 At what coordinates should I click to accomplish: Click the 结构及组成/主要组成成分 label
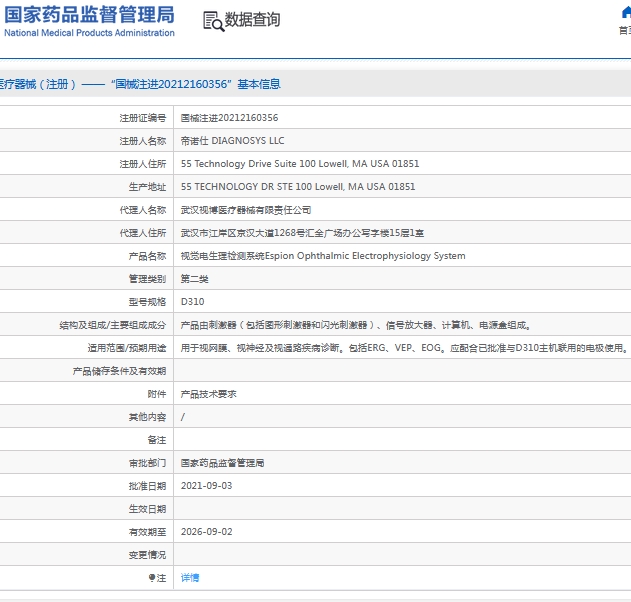[113, 325]
